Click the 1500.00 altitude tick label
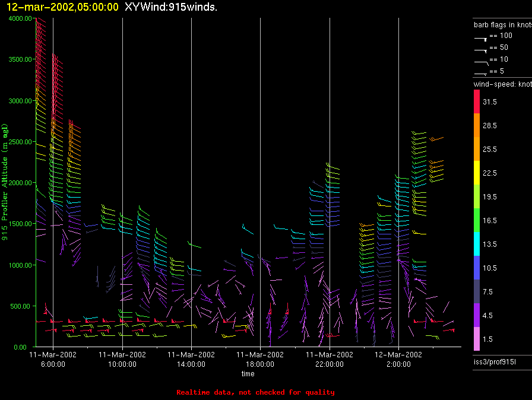Screen dimensions: 532x400 [x=20, y=224]
